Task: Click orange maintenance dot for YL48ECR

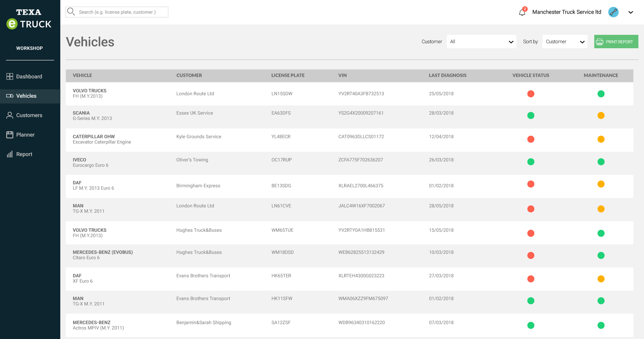Action: point(601,139)
